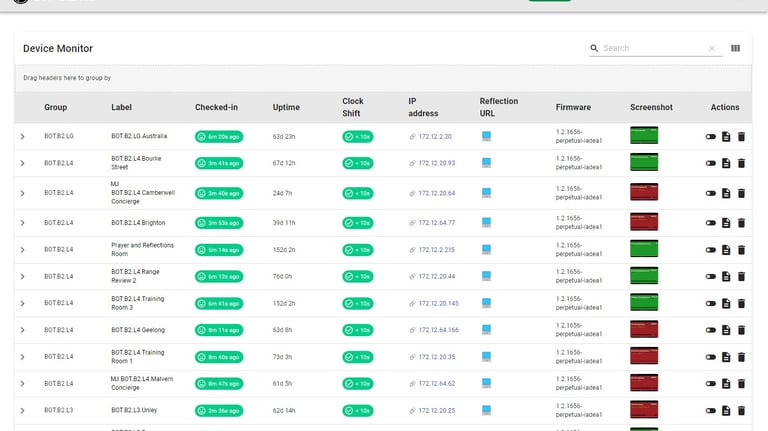Toggle the switch for Bourke Street device
Screen dimensions: 768x431
[711, 163]
